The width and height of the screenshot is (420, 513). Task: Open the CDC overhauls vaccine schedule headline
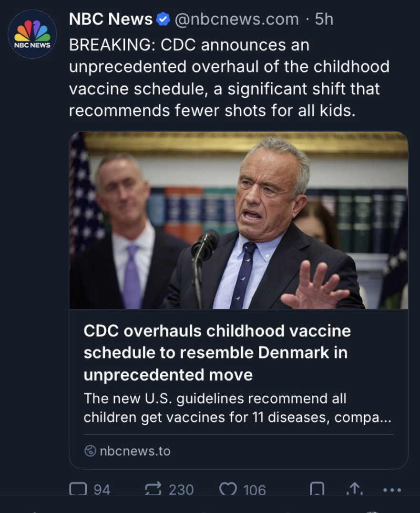tap(217, 353)
